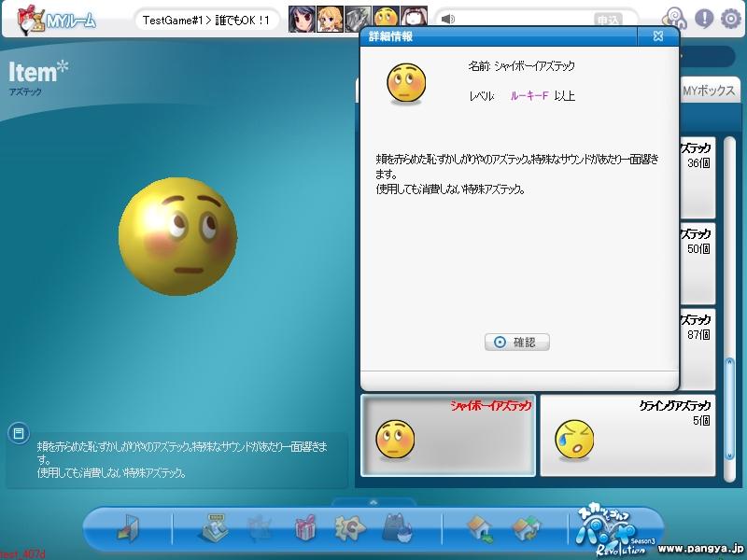This screenshot has width=747, height=560.
Task: Open the lollipop home icon
Action: (673, 19)
